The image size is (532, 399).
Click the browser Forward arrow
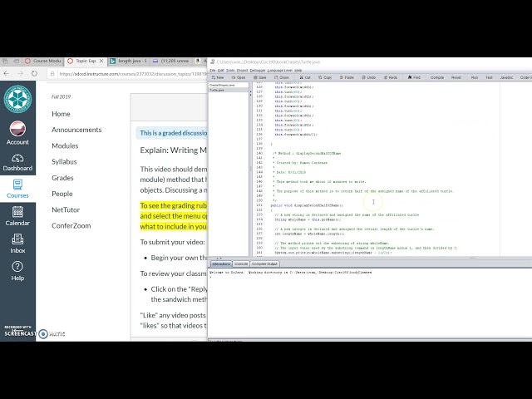20,73
